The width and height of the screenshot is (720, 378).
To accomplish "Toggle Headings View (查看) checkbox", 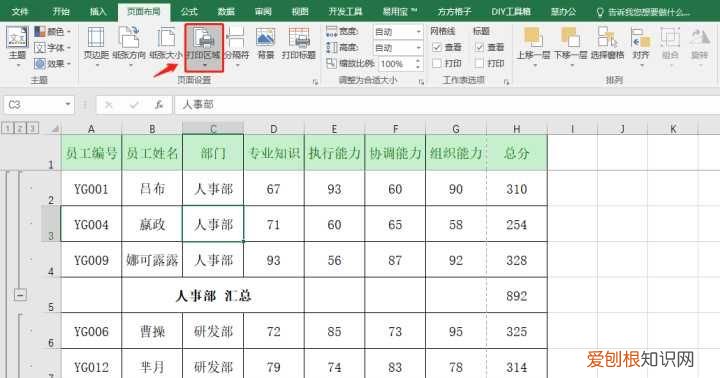I will pyautogui.click(x=479, y=47).
